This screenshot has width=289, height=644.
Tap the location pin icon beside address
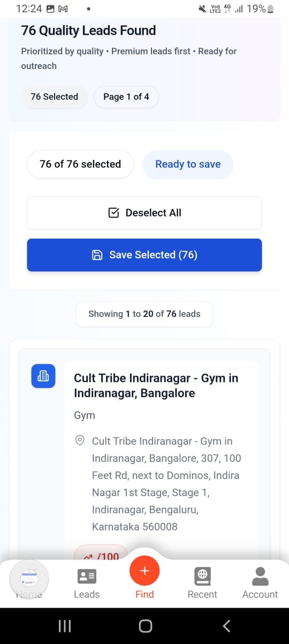[80, 441]
